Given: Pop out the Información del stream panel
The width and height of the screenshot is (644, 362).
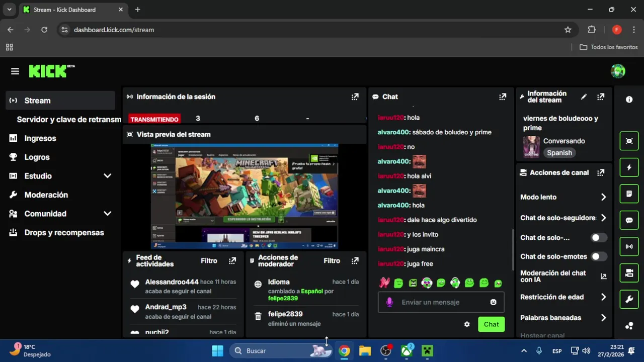Looking at the screenshot, I should tap(601, 97).
